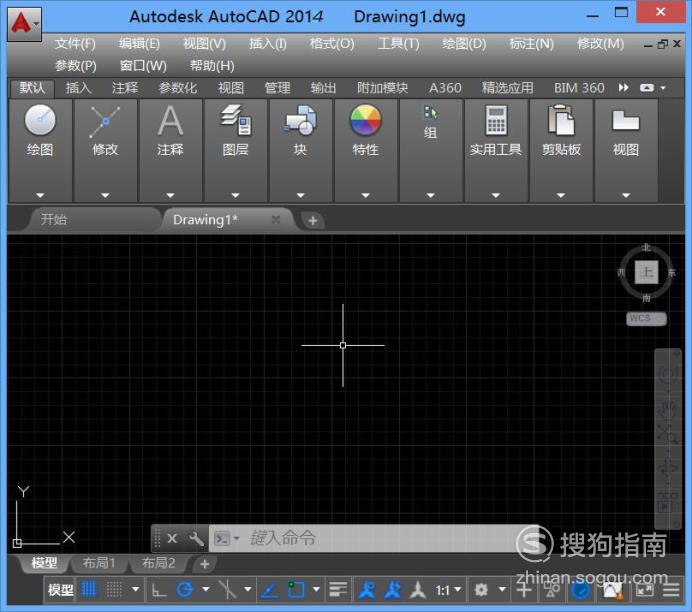Click the orbit tool on navigation bar
The width and height of the screenshot is (692, 612).
pos(668,468)
